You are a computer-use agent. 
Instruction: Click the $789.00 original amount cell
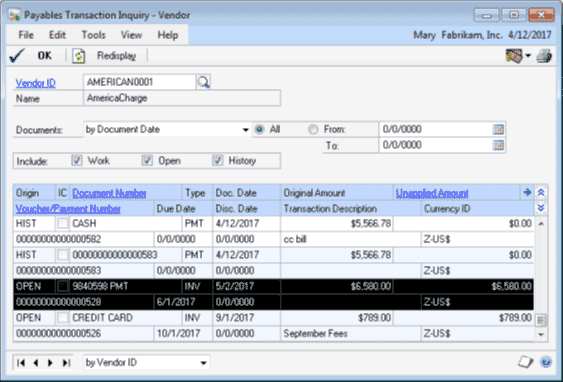coord(337,318)
